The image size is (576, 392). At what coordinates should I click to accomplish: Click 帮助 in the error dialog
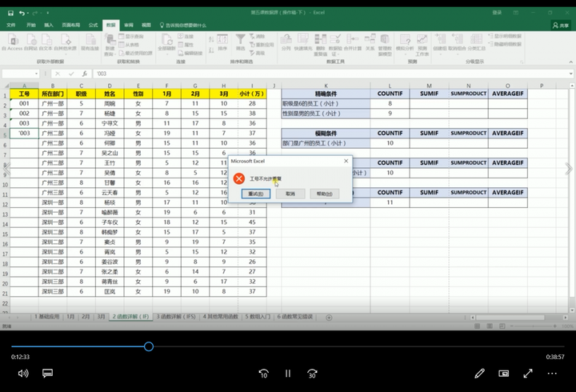(x=324, y=194)
